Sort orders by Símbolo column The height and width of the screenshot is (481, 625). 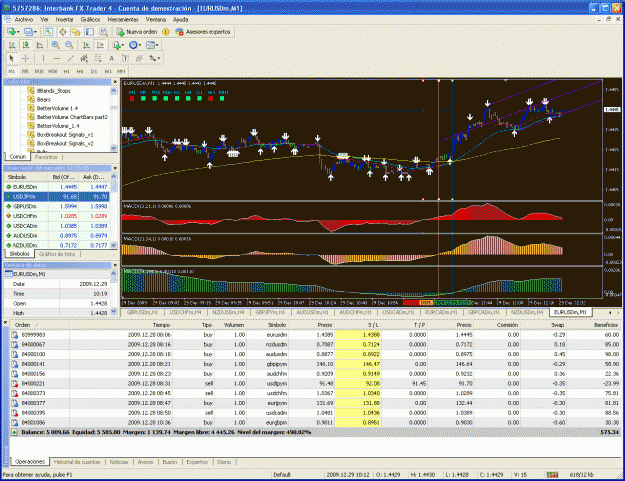pyautogui.click(x=277, y=325)
